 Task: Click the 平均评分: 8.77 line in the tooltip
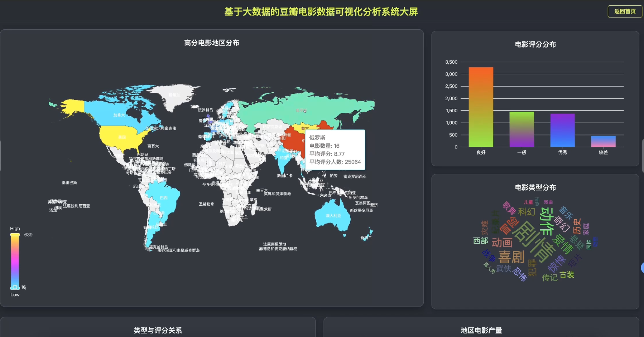pos(327,154)
